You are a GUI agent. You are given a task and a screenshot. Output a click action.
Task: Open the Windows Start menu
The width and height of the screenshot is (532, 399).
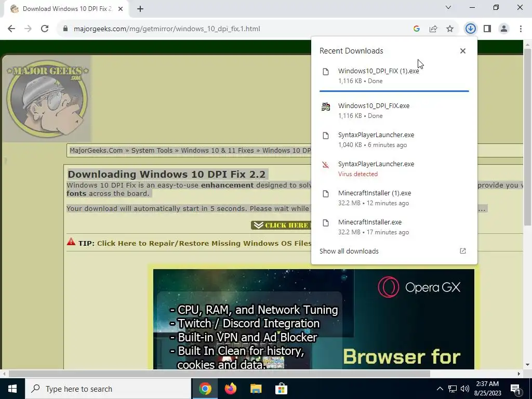[x=12, y=389]
